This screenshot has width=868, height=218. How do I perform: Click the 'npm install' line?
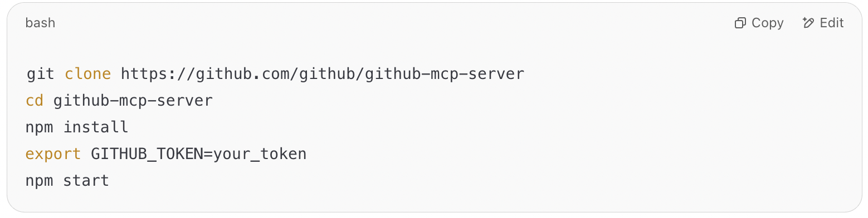(77, 127)
